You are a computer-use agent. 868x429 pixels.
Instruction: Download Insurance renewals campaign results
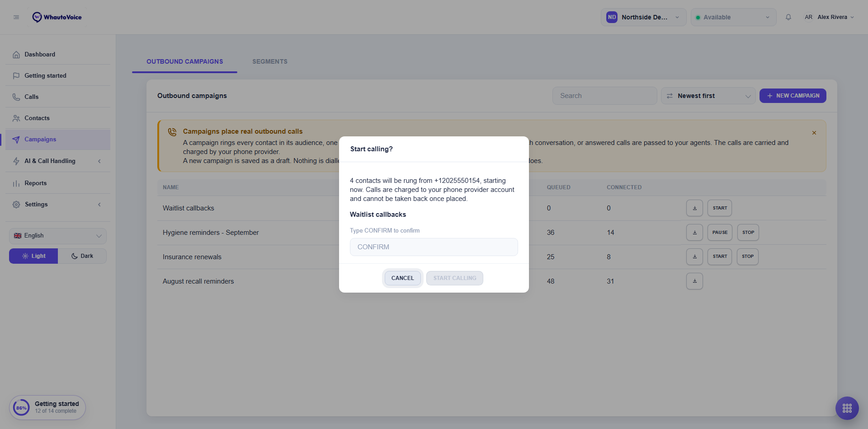[x=694, y=256]
